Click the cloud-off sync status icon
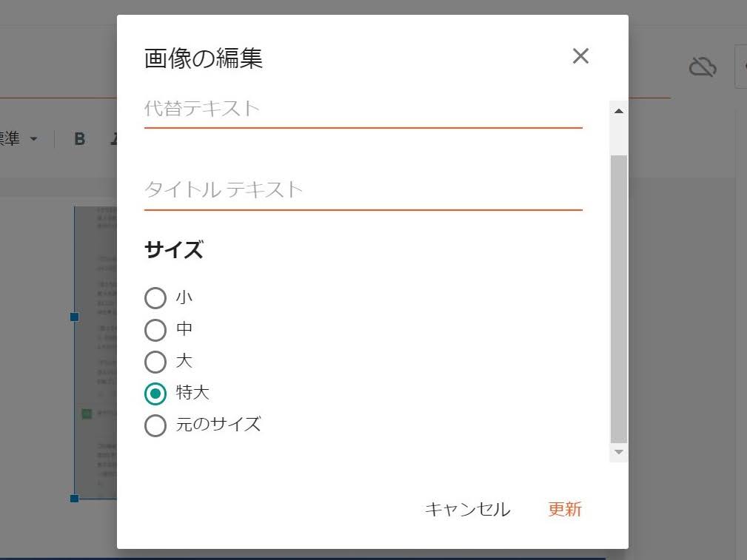747x560 pixels. (703, 67)
